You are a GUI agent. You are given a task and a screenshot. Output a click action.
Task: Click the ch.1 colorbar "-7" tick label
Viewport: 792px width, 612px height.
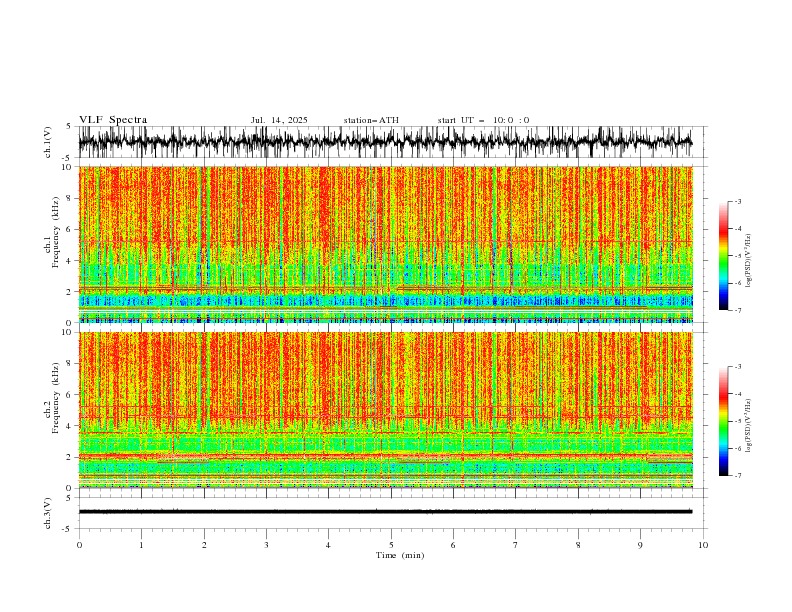tap(738, 310)
